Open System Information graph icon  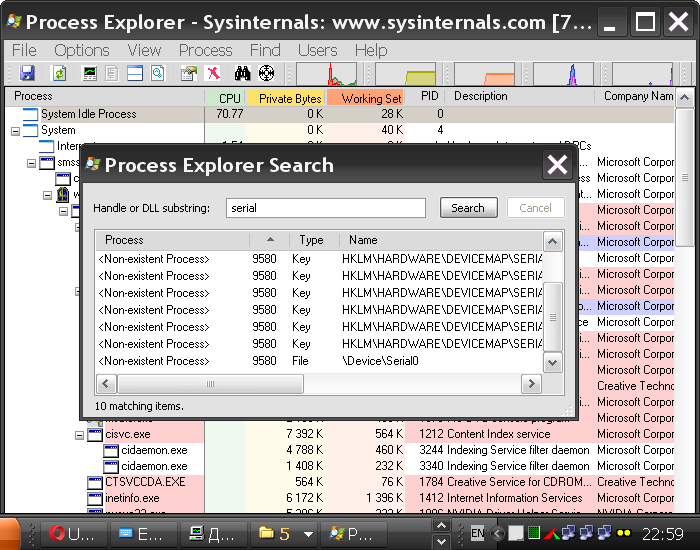click(90, 73)
